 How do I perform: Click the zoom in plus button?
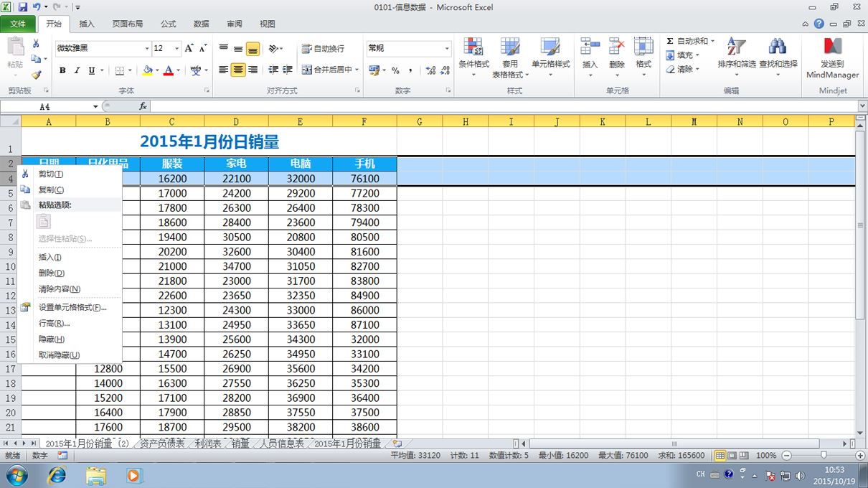(x=860, y=456)
